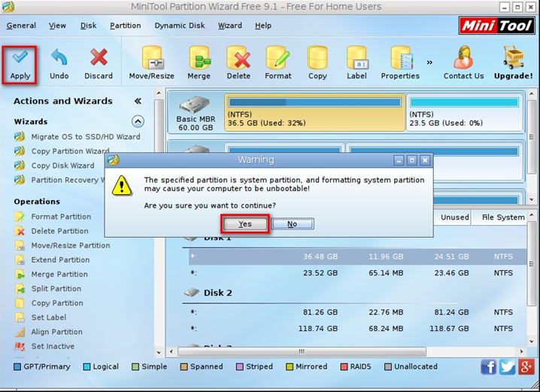
Task: Open the Wizard menu
Action: [229, 26]
